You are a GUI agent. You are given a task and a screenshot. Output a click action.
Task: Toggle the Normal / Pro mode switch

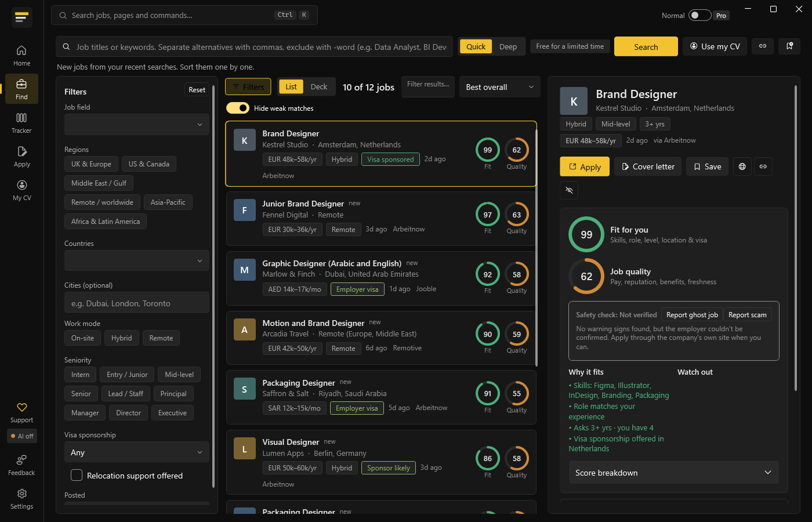click(x=699, y=15)
